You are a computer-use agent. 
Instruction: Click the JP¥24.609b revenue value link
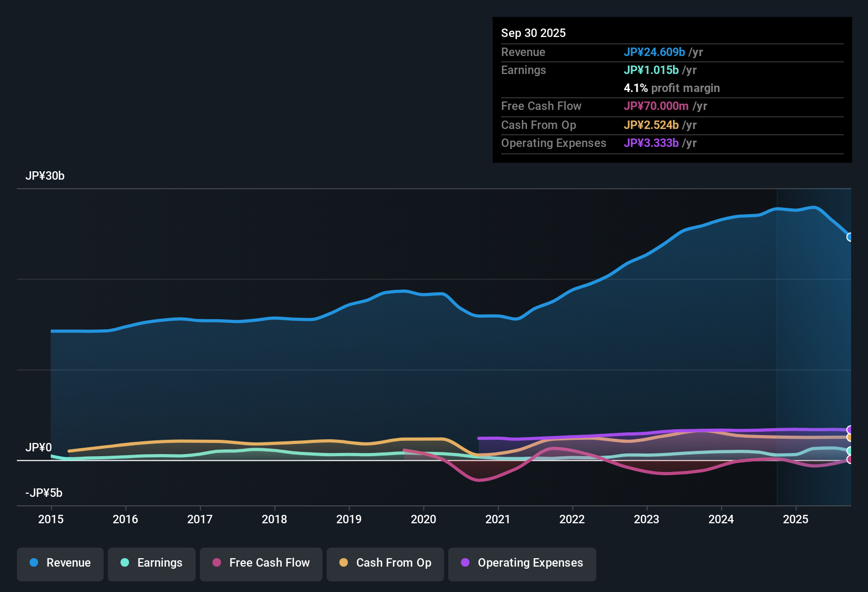(654, 52)
